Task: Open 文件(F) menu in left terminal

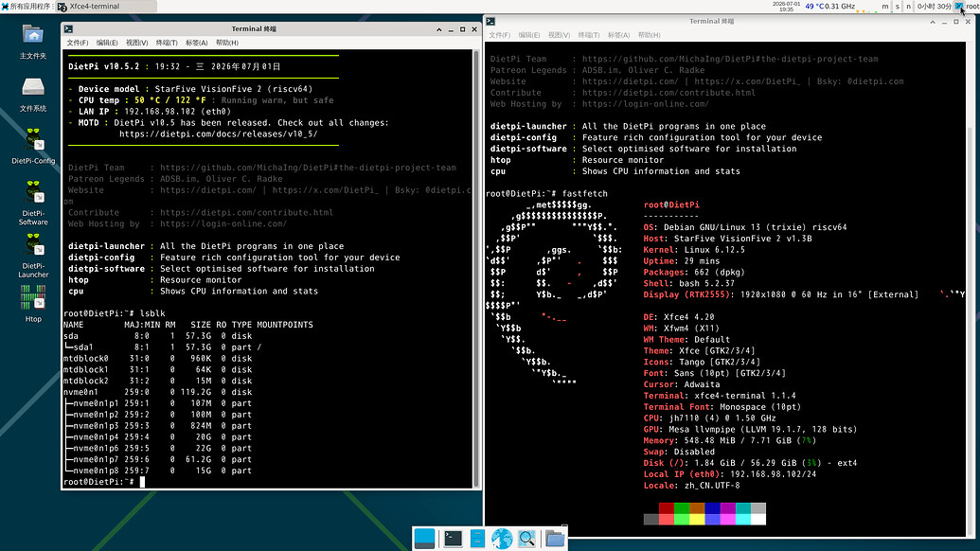Action: [78, 44]
